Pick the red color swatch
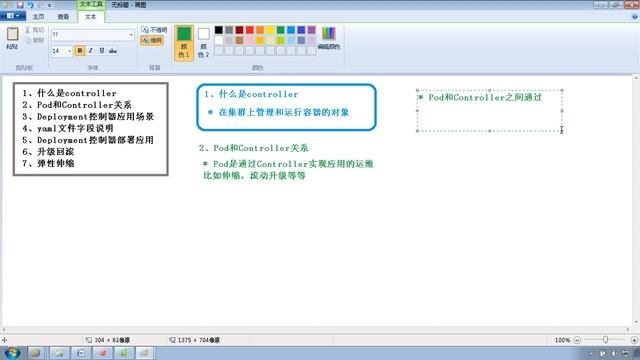 coord(249,30)
